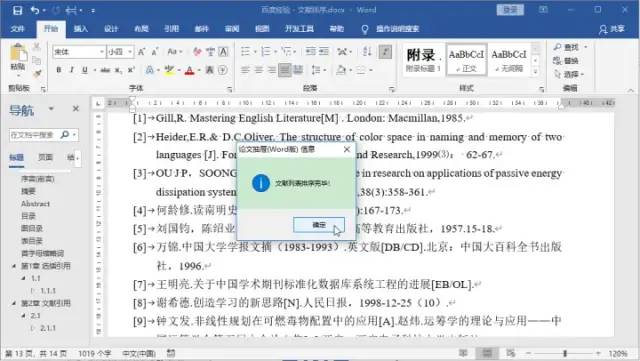Expand the styles gallery arrow

(x=536, y=71)
